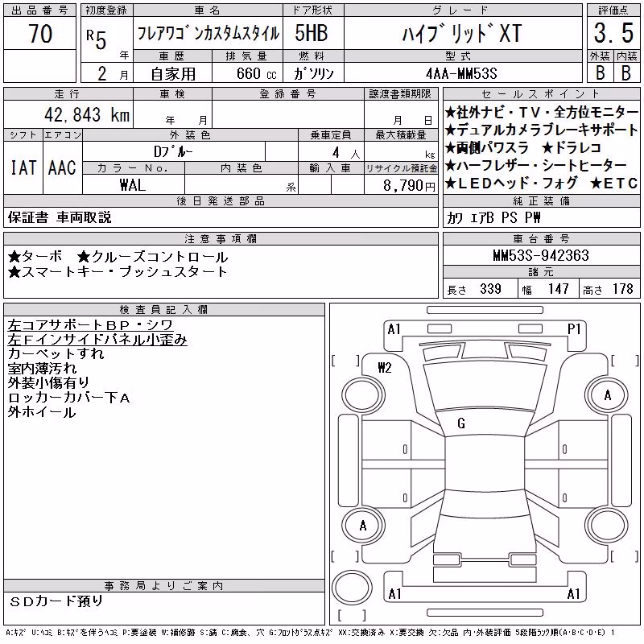
Task: Click the grade ハイブリッド XT
Action: click(462, 34)
